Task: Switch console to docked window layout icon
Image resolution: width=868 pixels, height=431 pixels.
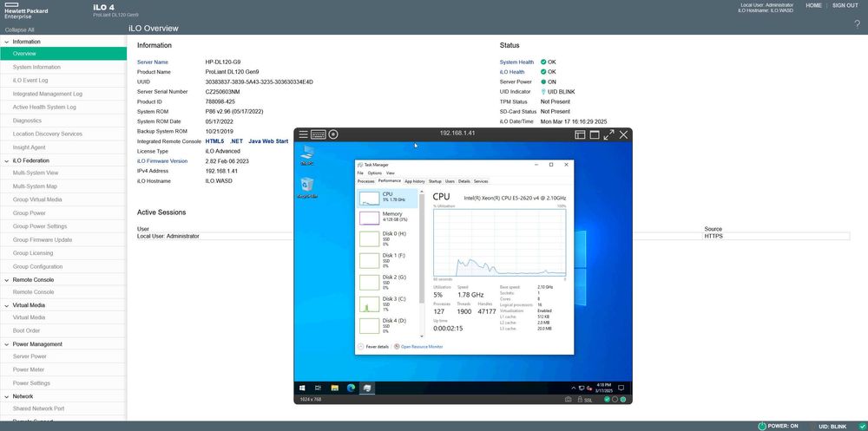Action: point(580,134)
